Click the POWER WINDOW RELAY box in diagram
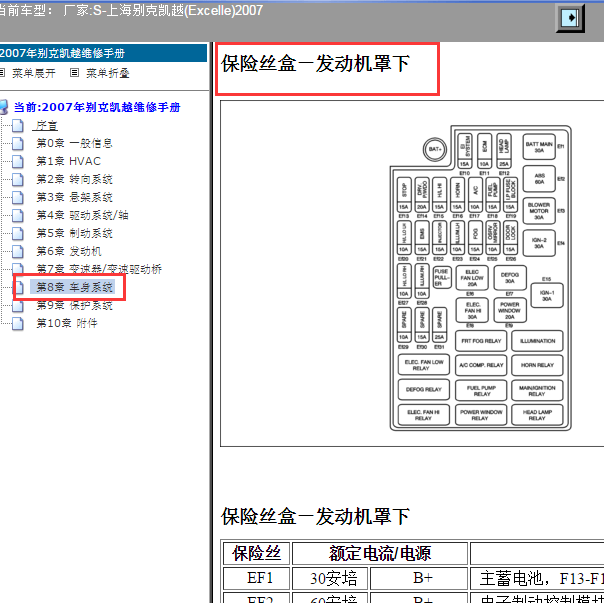 481,415
